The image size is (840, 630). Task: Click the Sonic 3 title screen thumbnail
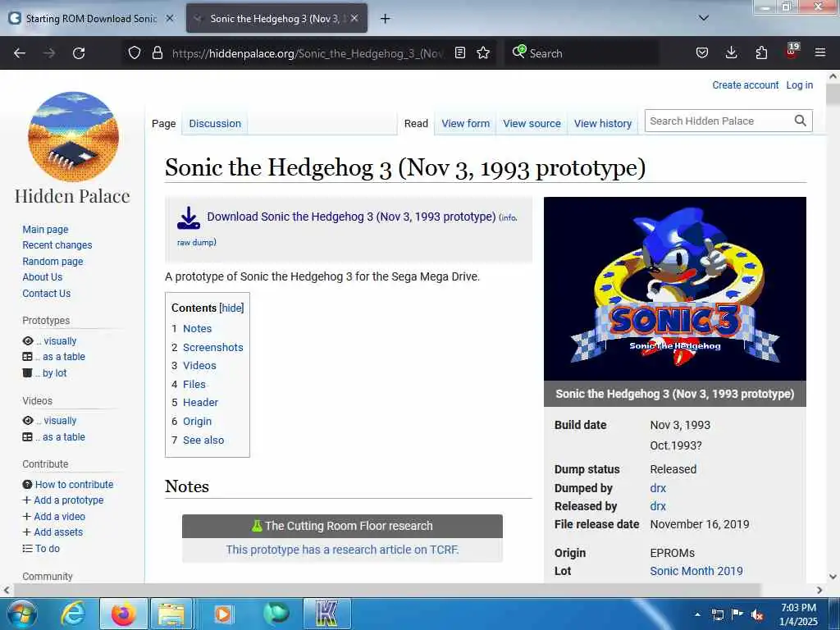675,289
